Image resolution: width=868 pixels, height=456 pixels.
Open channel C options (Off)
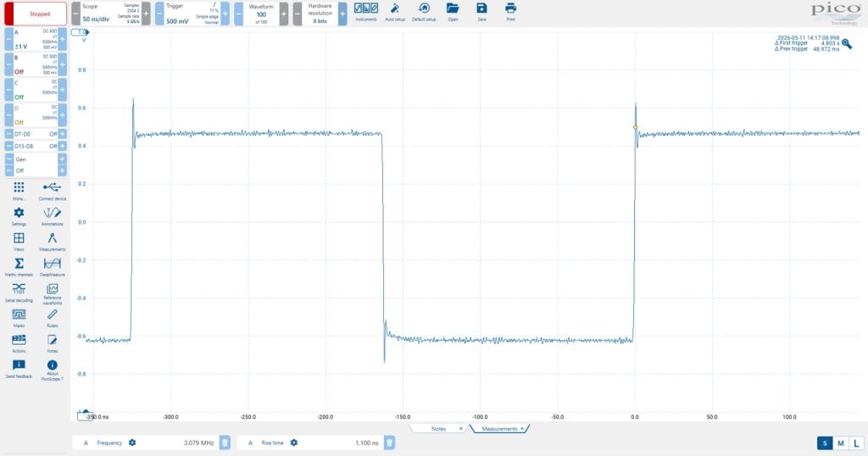pyautogui.click(x=36, y=90)
